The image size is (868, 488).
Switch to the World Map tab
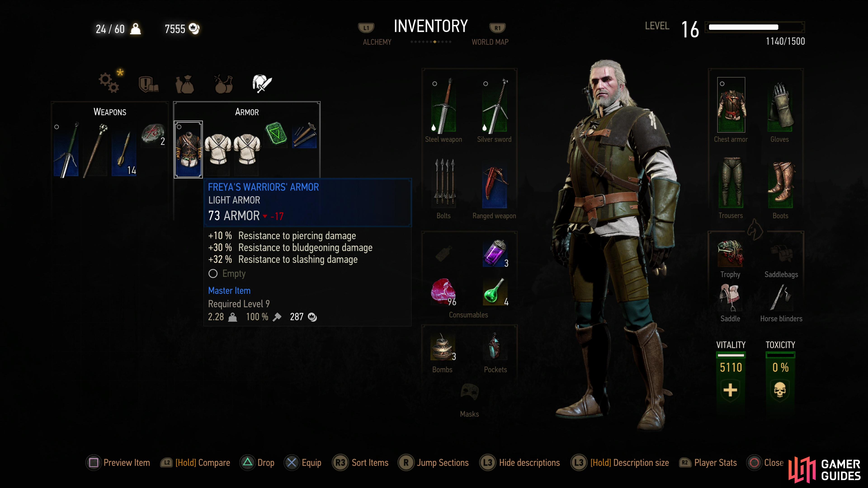490,42
